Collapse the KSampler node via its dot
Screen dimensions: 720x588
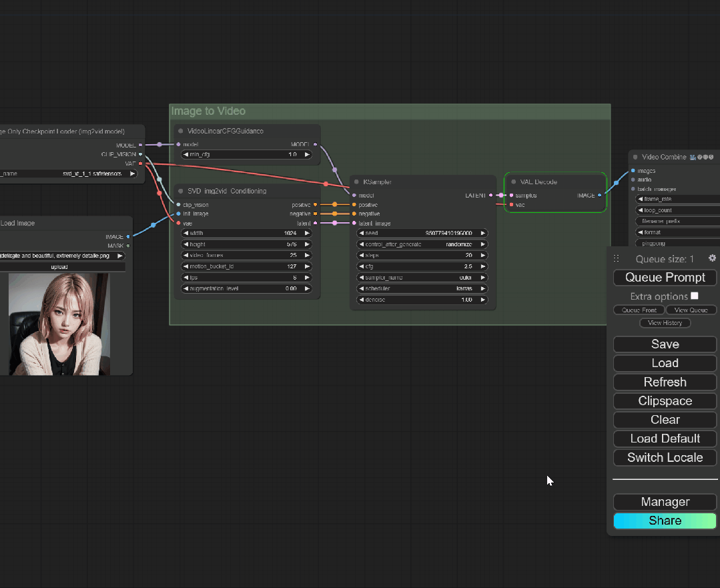(x=356, y=182)
